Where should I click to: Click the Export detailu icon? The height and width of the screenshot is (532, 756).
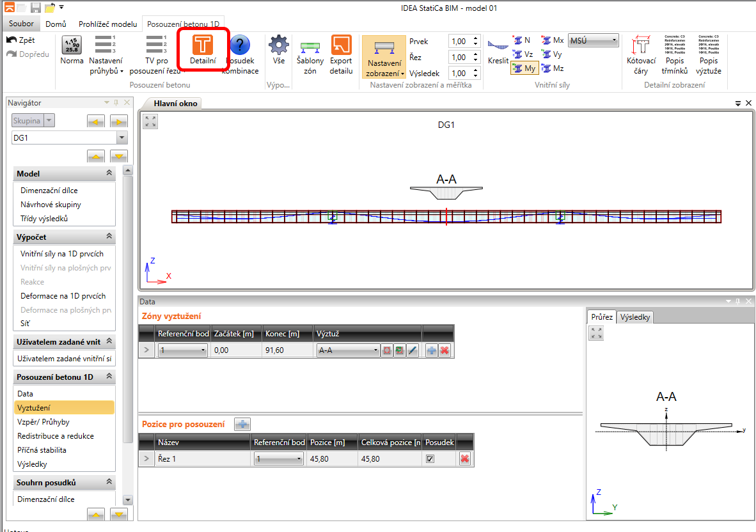tap(341, 46)
